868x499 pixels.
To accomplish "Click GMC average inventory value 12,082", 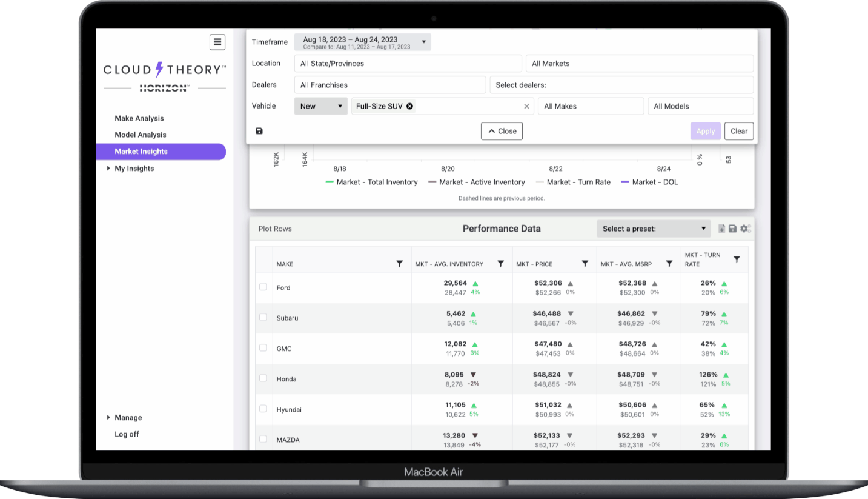I will coord(456,344).
